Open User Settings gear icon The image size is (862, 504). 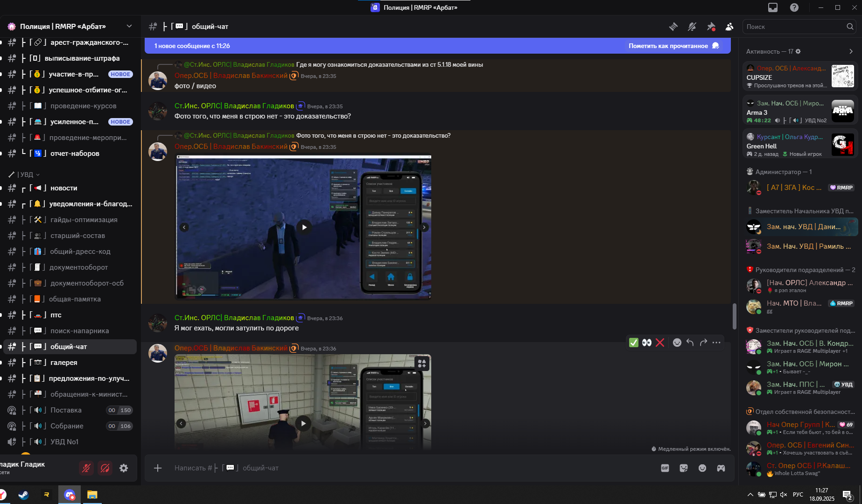tap(124, 468)
